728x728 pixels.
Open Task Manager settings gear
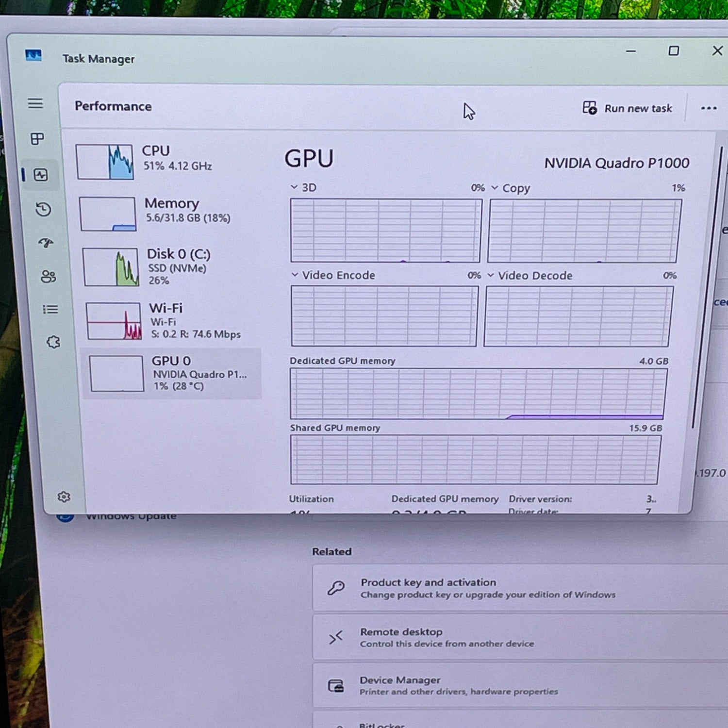tap(64, 496)
